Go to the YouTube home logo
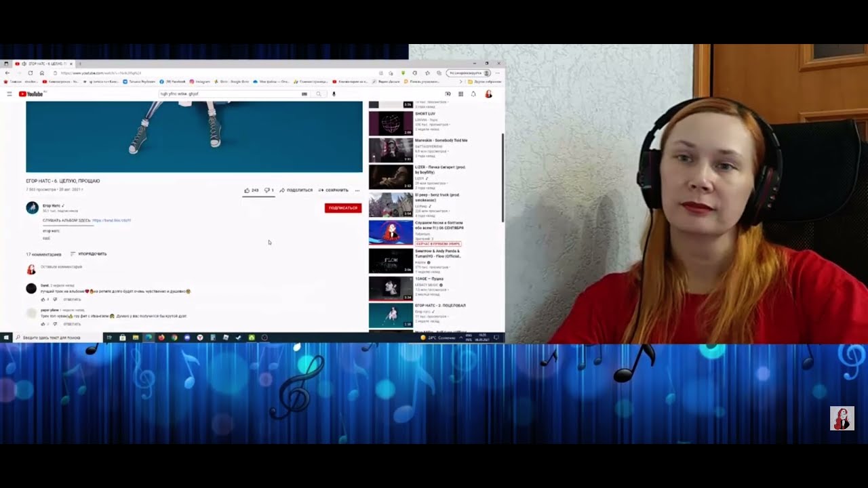The height and width of the screenshot is (488, 868). 31,94
